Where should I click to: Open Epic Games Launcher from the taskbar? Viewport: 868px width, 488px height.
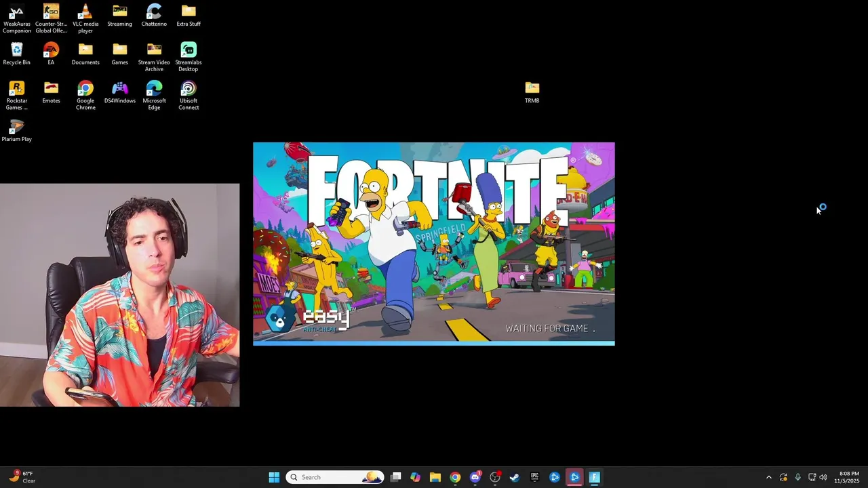pyautogui.click(x=534, y=477)
